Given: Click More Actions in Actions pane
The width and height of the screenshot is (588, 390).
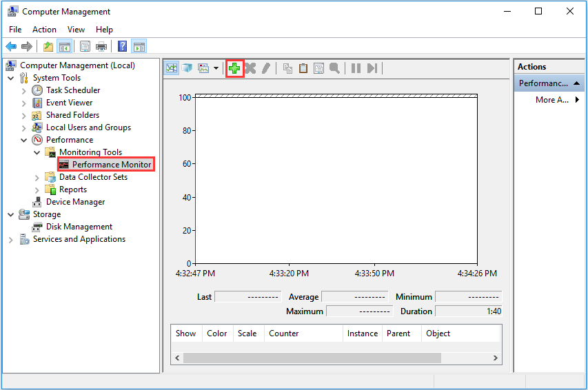Looking at the screenshot, I should (x=551, y=100).
